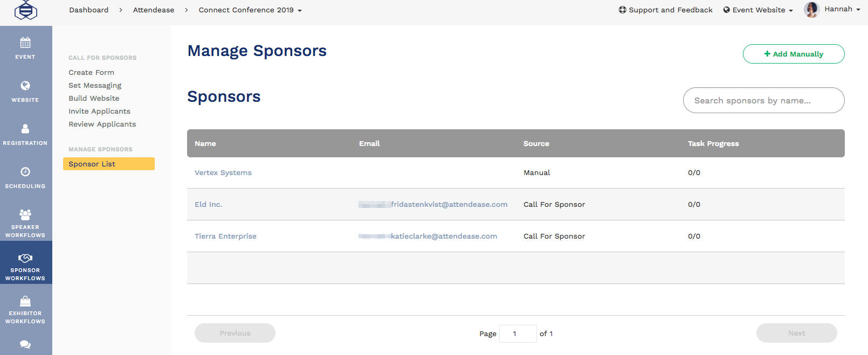Expand the Connect Conference 2019 dropdown

click(300, 10)
